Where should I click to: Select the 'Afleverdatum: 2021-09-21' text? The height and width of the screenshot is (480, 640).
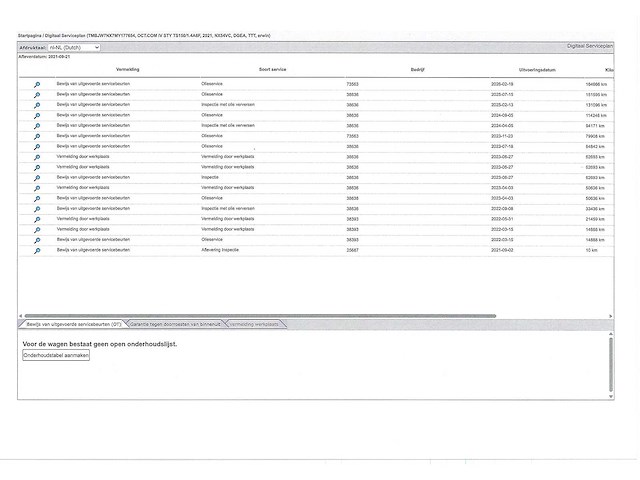click(x=44, y=57)
